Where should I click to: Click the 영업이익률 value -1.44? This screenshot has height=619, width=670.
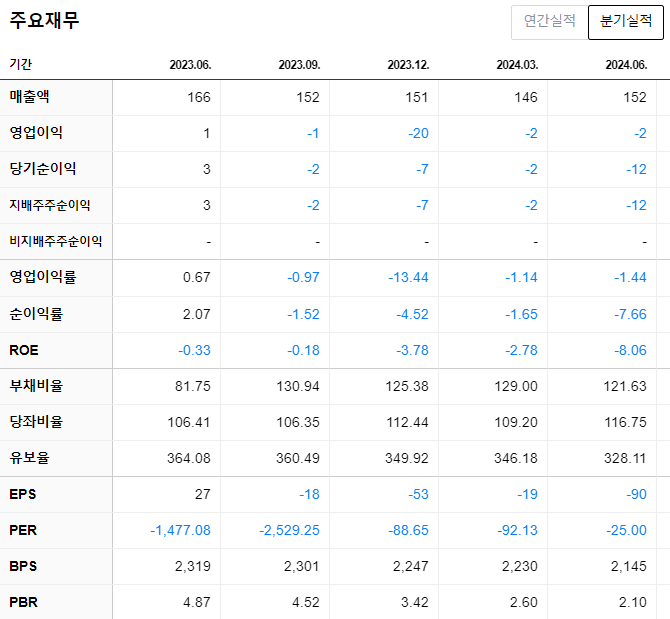[x=630, y=277]
